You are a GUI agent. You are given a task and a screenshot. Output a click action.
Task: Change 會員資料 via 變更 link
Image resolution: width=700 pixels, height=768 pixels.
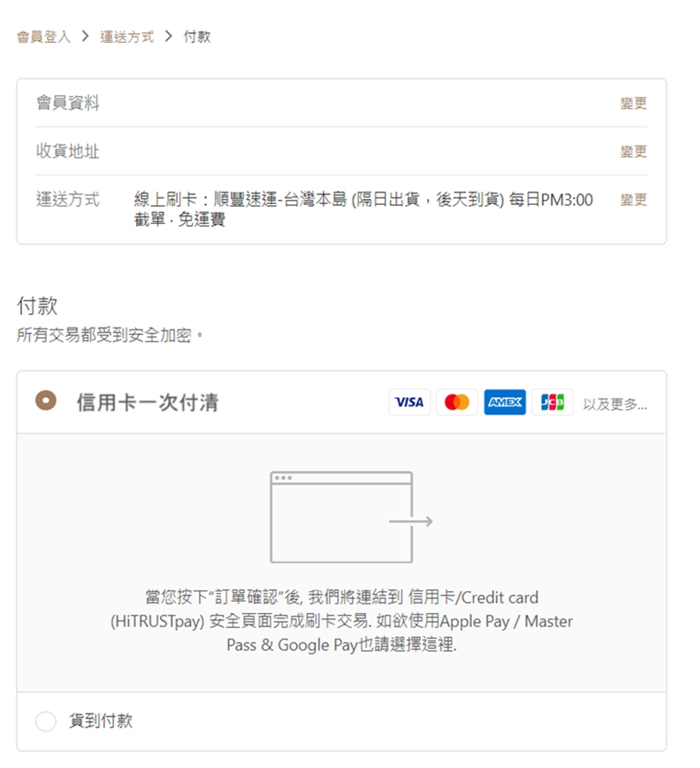[x=633, y=103]
